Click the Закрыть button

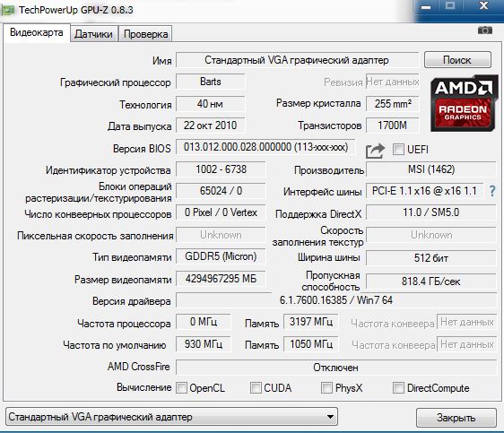coord(456,418)
